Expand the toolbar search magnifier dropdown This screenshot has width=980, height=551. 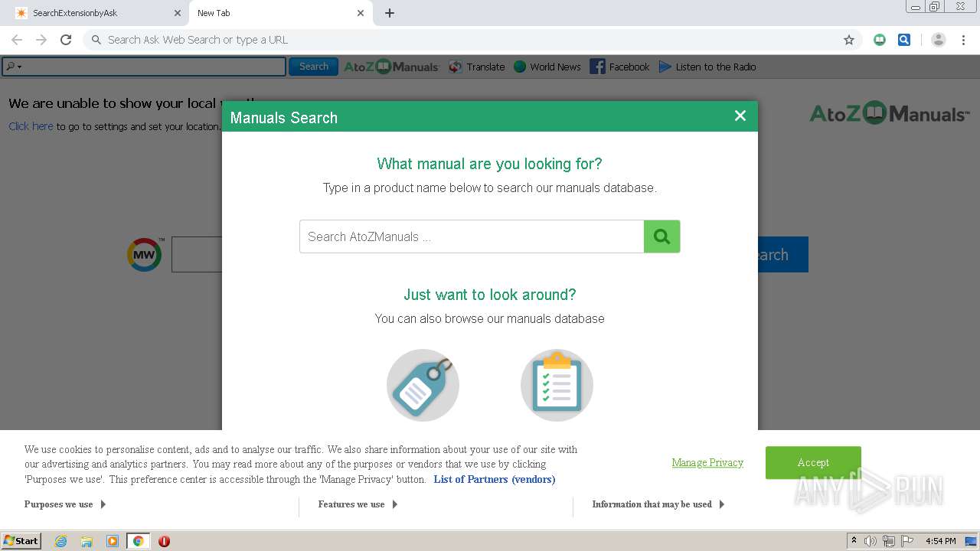click(13, 67)
